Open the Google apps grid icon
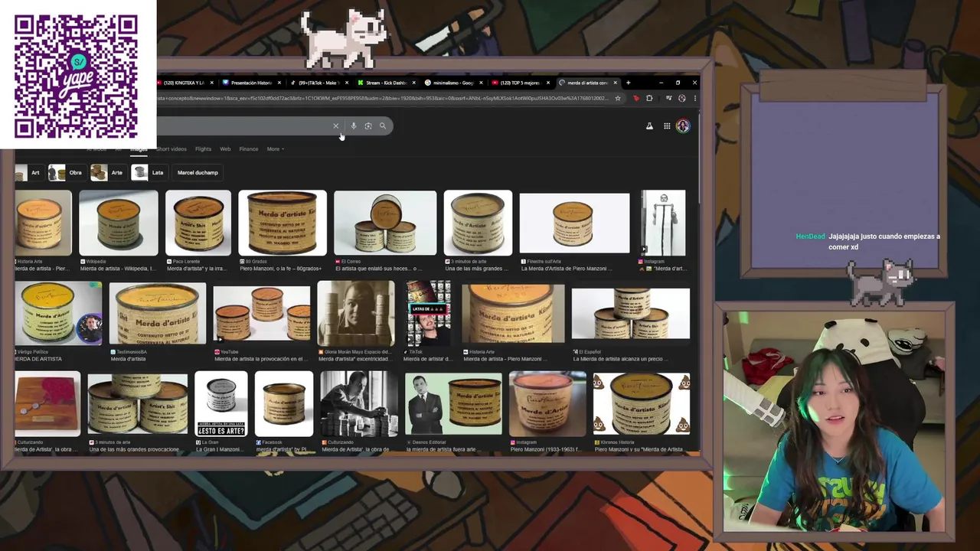Image resolution: width=980 pixels, height=551 pixels. pos(667,126)
